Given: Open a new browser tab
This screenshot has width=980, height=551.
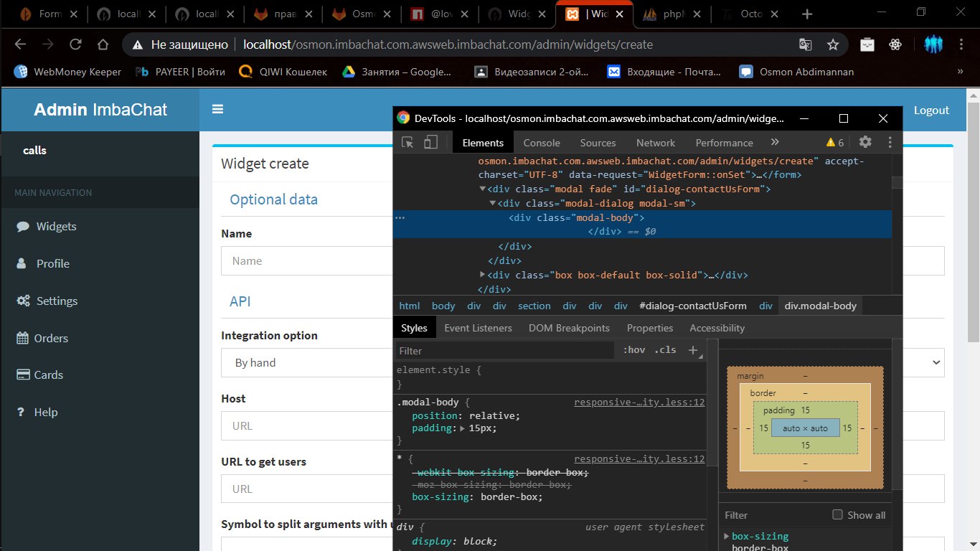Looking at the screenshot, I should (807, 14).
